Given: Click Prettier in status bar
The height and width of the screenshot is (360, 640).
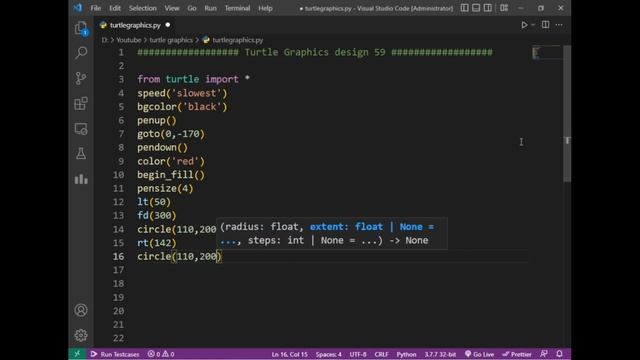Looking at the screenshot, I should click(517, 354).
